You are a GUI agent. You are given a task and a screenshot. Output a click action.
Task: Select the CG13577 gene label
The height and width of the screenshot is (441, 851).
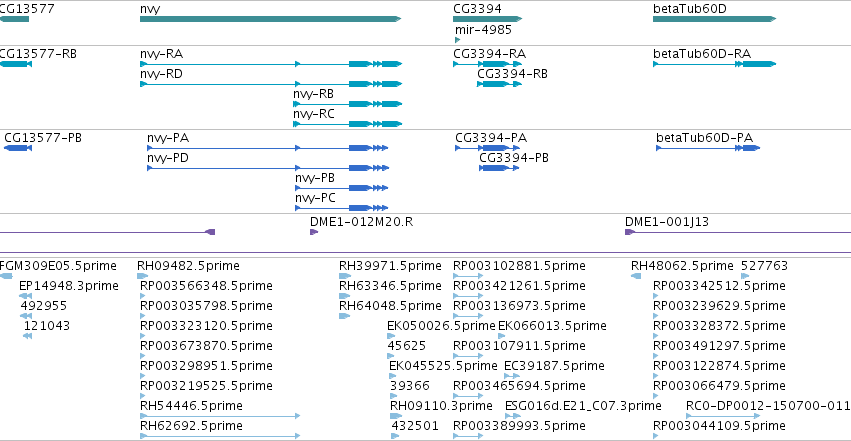click(x=26, y=9)
